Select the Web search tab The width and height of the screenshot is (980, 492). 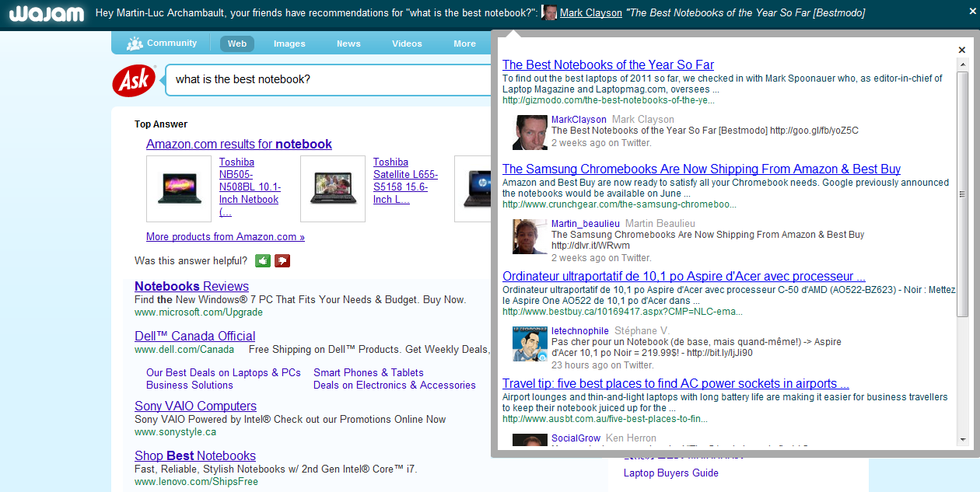pyautogui.click(x=237, y=44)
